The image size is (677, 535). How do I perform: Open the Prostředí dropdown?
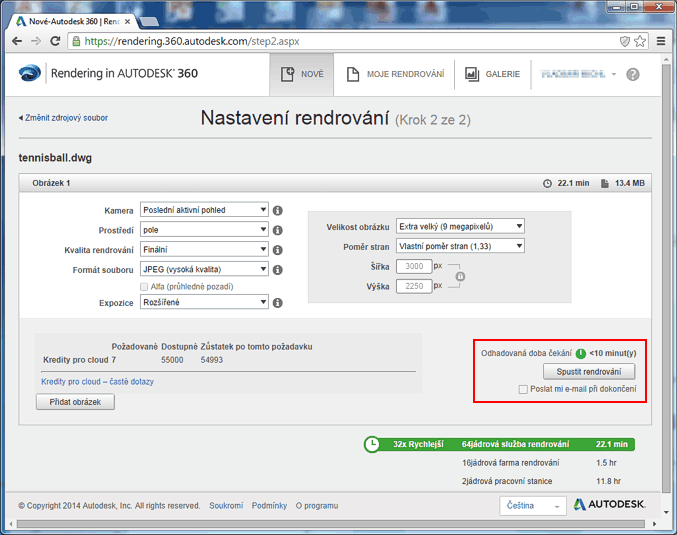[204, 230]
